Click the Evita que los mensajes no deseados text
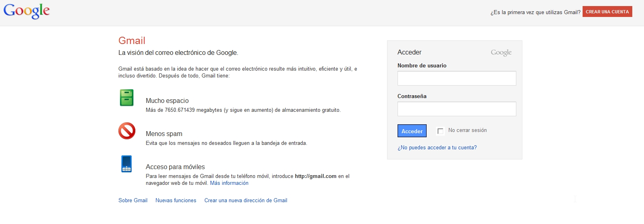 (x=226, y=143)
